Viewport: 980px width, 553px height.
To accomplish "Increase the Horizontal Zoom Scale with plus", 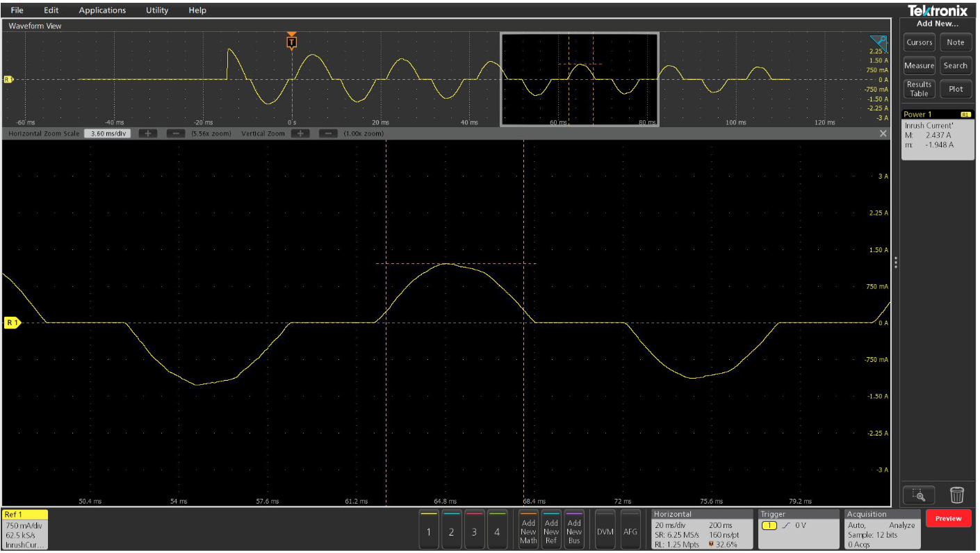I will 148,133.
